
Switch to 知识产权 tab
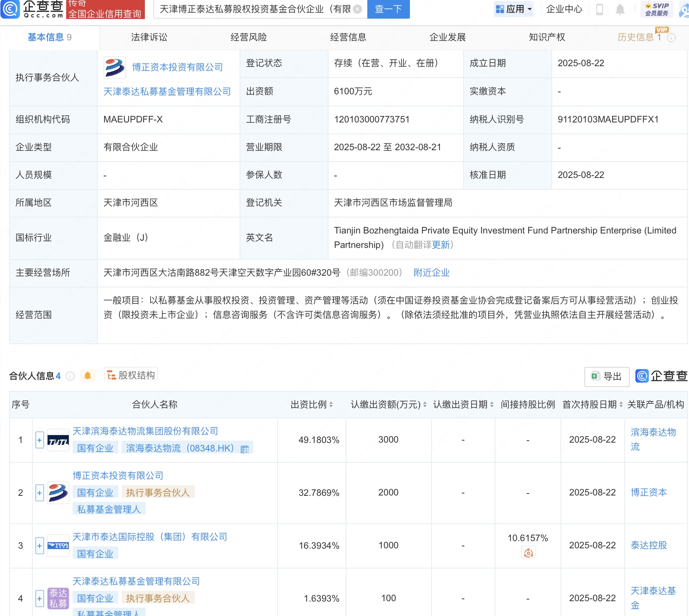547,37
